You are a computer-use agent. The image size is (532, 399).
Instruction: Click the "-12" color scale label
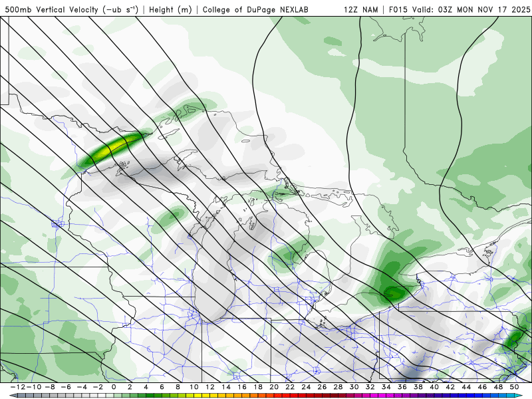coord(17,387)
